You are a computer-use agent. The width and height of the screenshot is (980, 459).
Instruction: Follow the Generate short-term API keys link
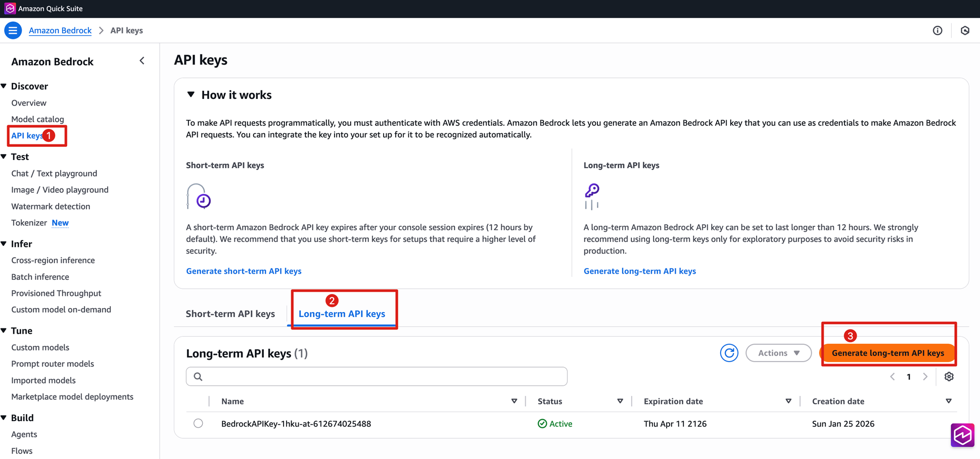click(244, 271)
